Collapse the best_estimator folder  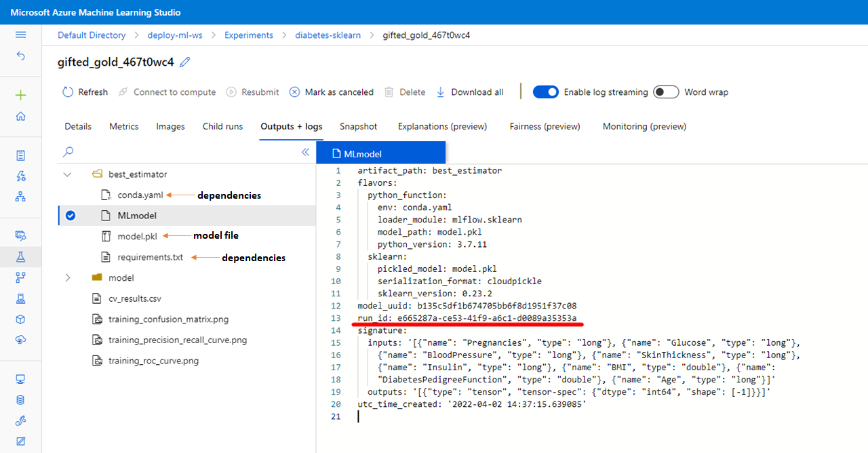(x=67, y=174)
